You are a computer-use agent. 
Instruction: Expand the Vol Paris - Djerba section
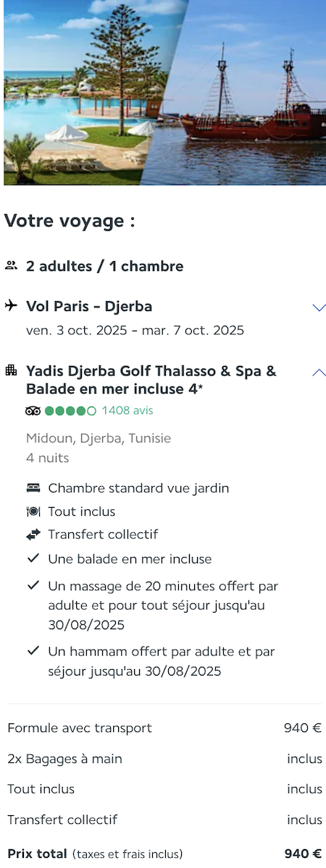point(318,307)
